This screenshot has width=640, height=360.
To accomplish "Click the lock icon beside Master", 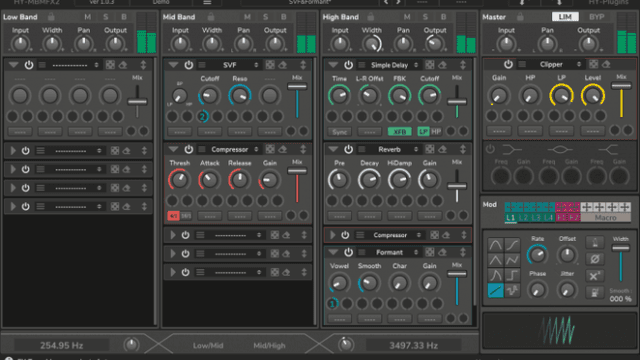I will click(x=520, y=17).
